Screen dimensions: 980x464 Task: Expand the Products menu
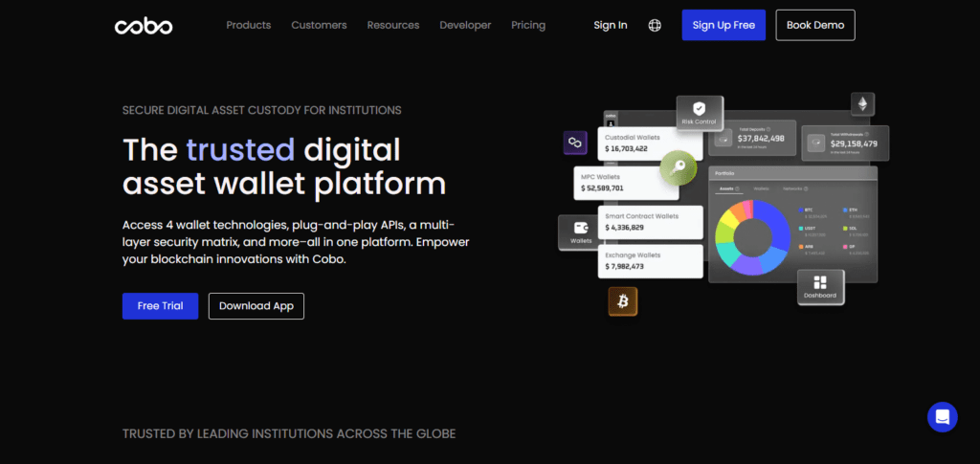coord(248,26)
